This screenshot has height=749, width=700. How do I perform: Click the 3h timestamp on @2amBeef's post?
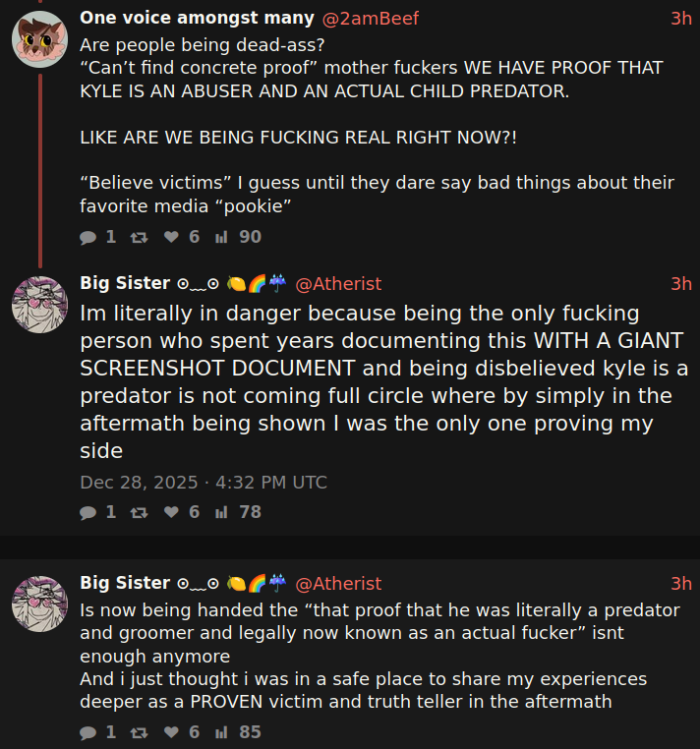[681, 19]
